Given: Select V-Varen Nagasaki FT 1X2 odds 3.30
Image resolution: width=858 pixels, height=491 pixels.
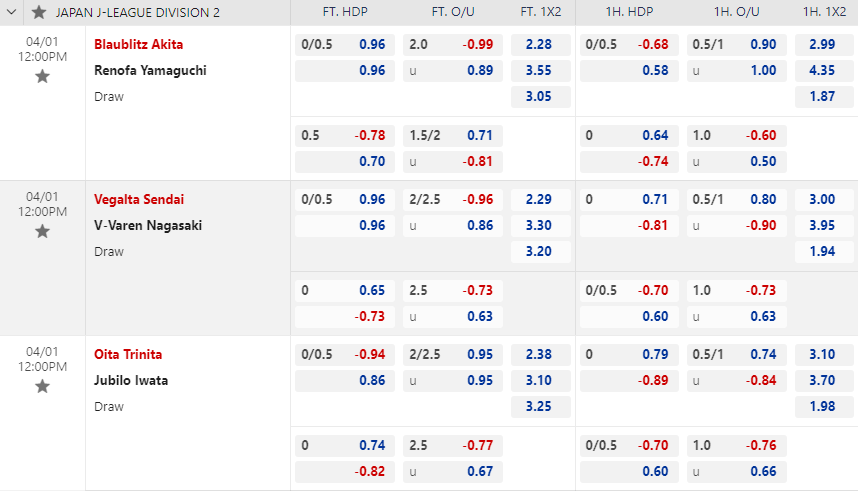Looking at the screenshot, I should (x=541, y=226).
